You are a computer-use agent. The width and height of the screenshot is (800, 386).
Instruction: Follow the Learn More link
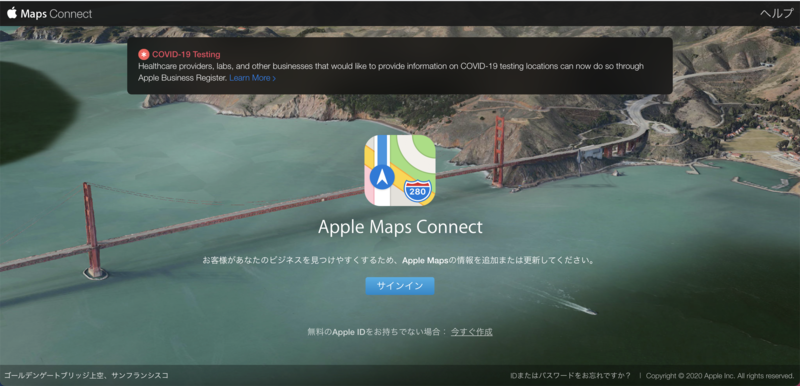click(x=253, y=78)
